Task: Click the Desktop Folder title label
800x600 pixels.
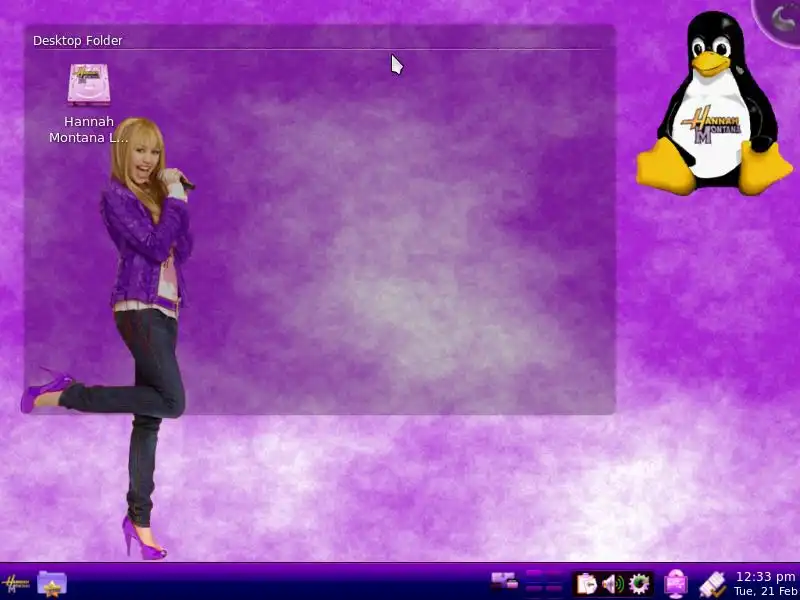Action: pos(78,40)
